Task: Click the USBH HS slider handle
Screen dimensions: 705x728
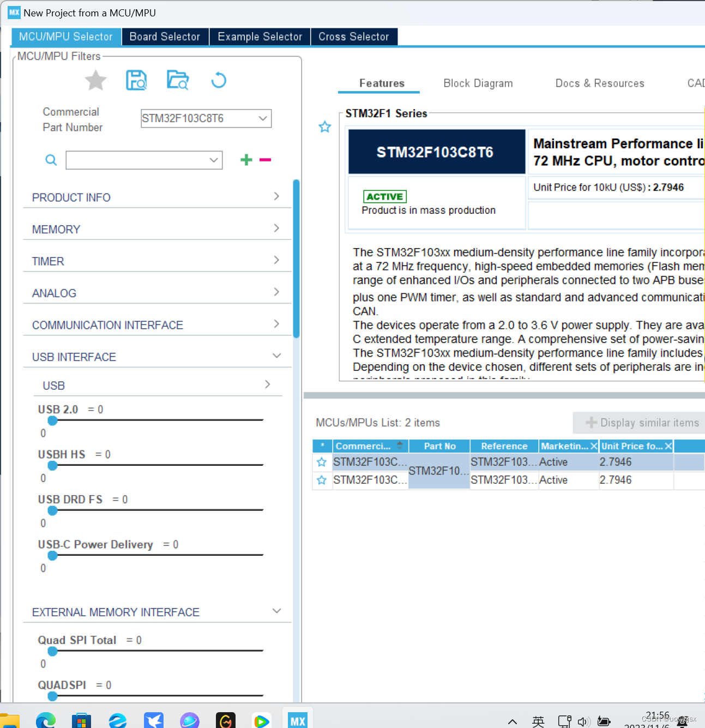Action: pos(53,465)
